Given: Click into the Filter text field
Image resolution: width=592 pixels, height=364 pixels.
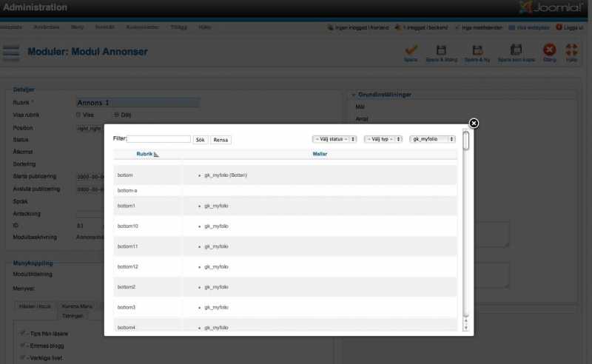Looking at the screenshot, I should coord(158,139).
